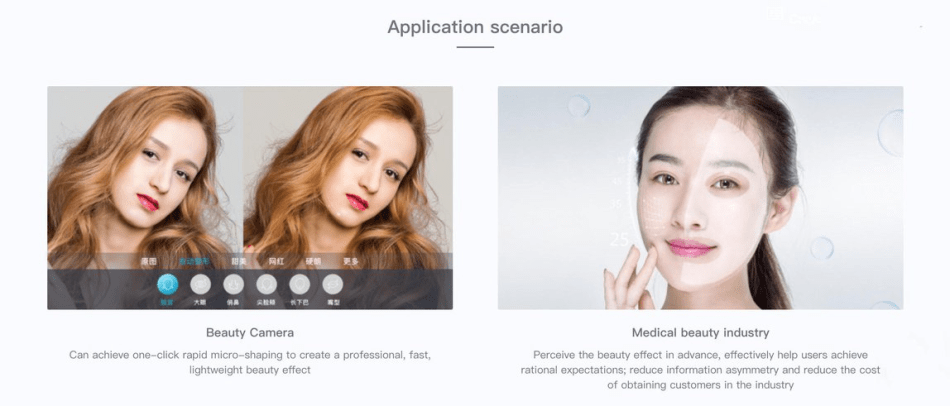
Task: Choose the 嘴型 mouth shape icon
Action: 333,284
